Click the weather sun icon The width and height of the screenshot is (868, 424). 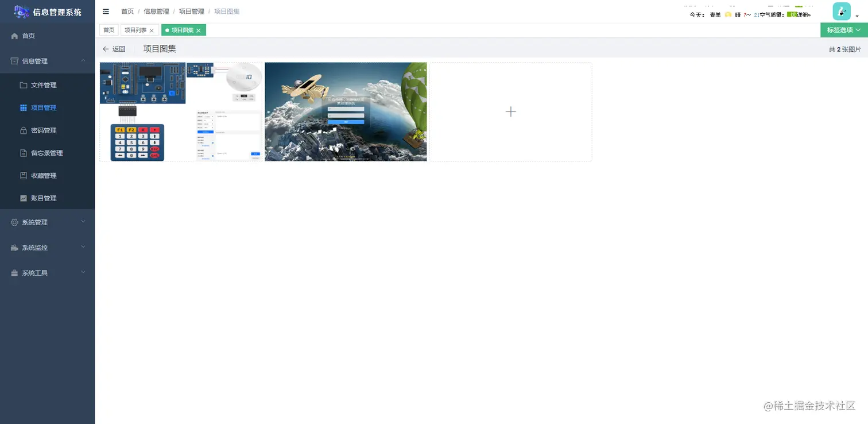(728, 15)
